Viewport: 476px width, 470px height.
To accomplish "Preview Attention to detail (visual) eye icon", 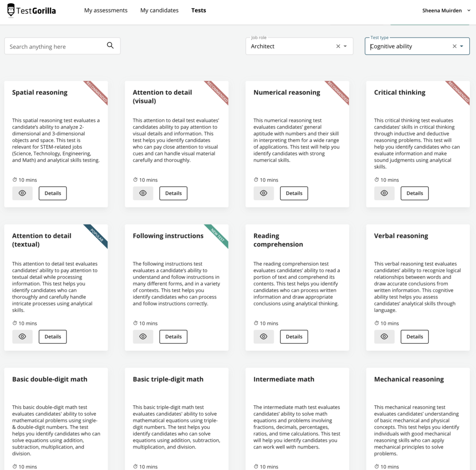I will [143, 193].
